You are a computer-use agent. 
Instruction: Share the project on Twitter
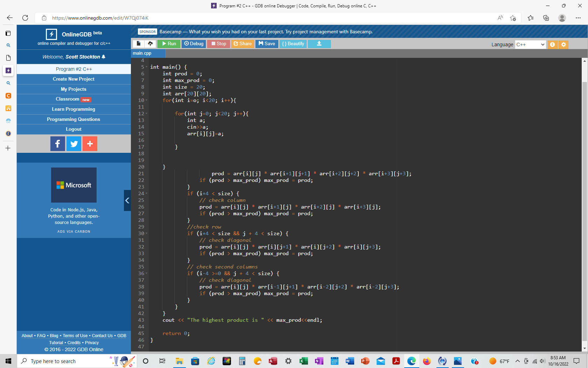pyautogui.click(x=73, y=144)
